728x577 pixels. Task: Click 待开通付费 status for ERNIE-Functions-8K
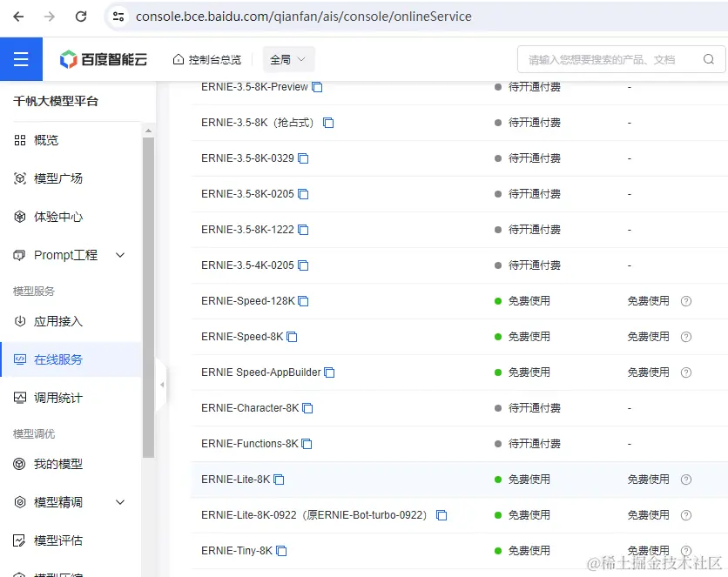[534, 445]
